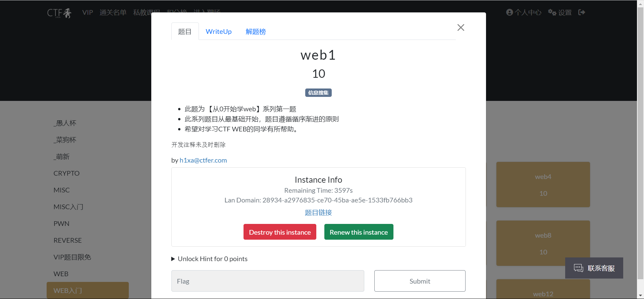Open the 联系客服 chat widget
This screenshot has width=644, height=299.
pyautogui.click(x=594, y=268)
